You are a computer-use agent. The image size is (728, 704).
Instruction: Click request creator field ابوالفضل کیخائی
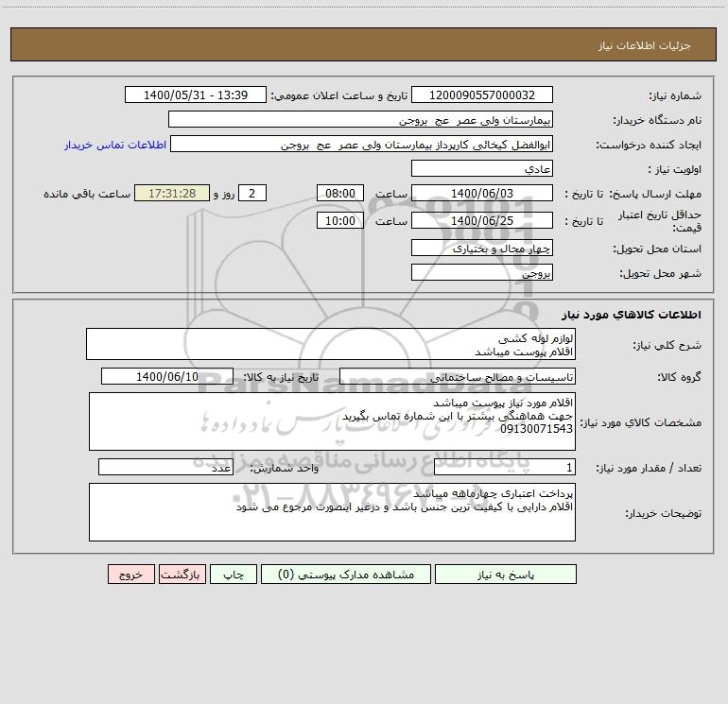point(362,144)
